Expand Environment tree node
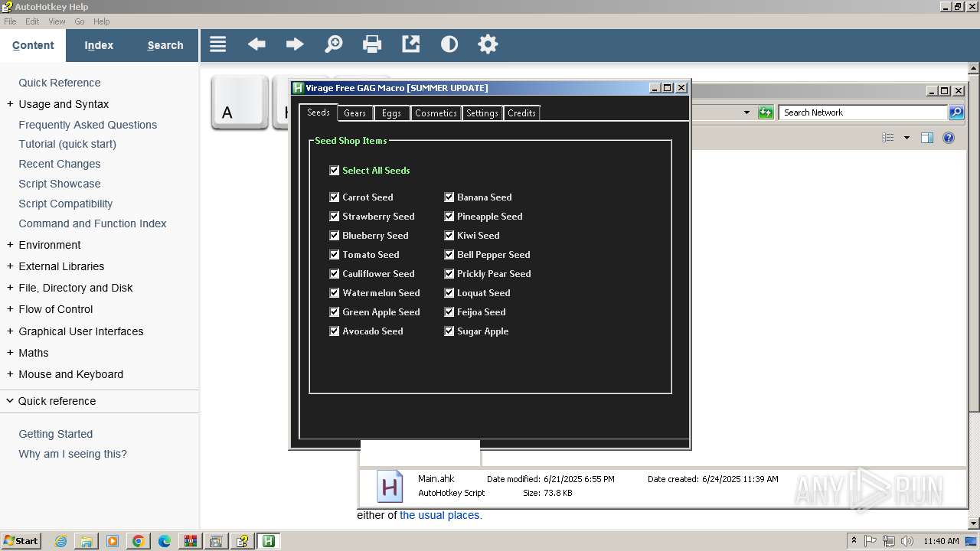 [x=10, y=245]
